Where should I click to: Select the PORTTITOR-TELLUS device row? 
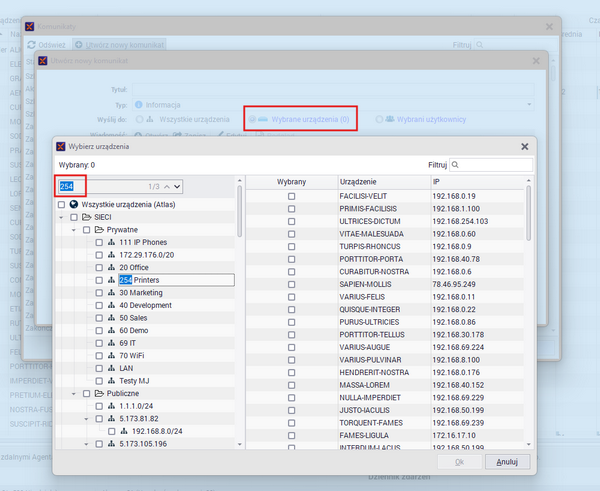tap(385, 335)
